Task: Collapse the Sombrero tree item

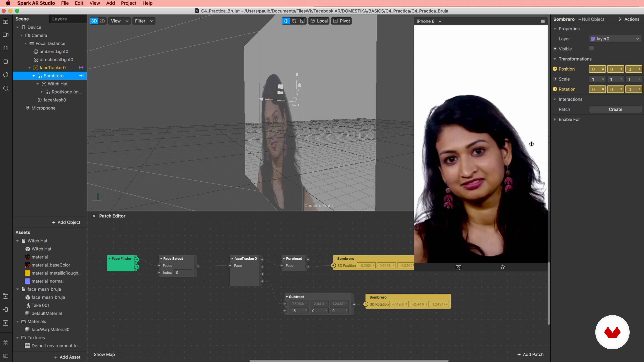Action: point(34,76)
